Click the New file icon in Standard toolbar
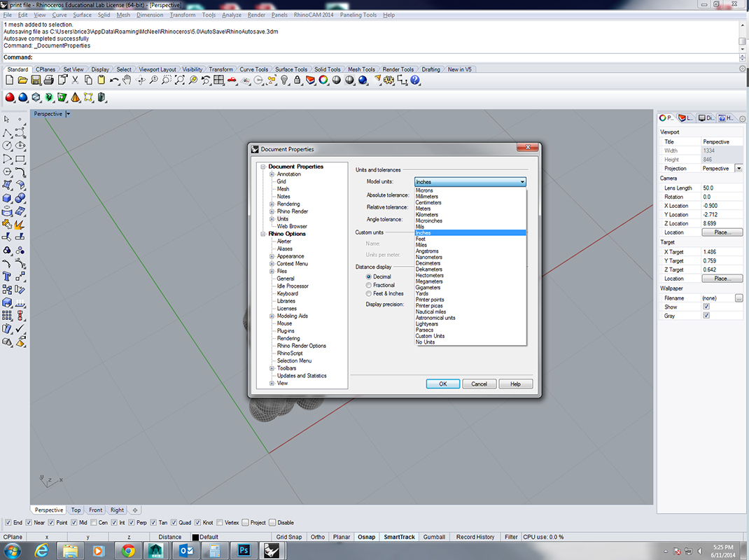This screenshot has width=749, height=560. pyautogui.click(x=10, y=80)
